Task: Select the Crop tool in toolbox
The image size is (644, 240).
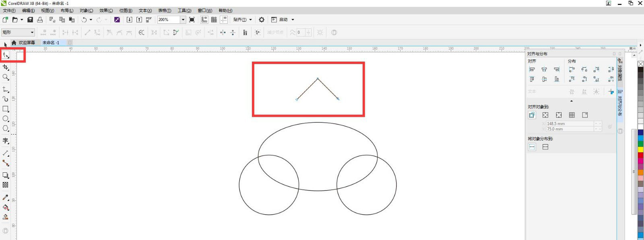Action: click(x=6, y=67)
